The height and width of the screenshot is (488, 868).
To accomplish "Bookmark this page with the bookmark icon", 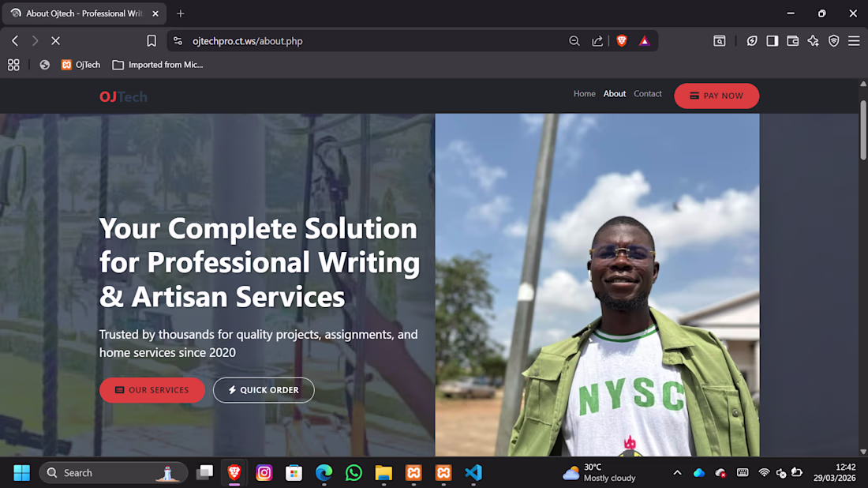I will (x=152, y=41).
